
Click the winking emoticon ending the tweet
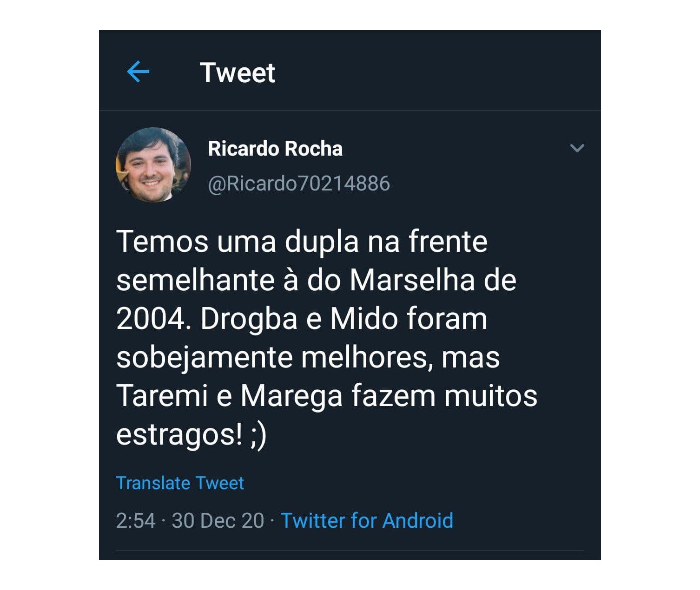258,435
